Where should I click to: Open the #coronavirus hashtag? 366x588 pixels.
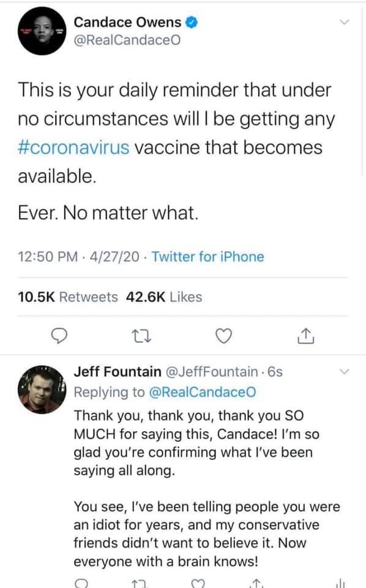(73, 147)
